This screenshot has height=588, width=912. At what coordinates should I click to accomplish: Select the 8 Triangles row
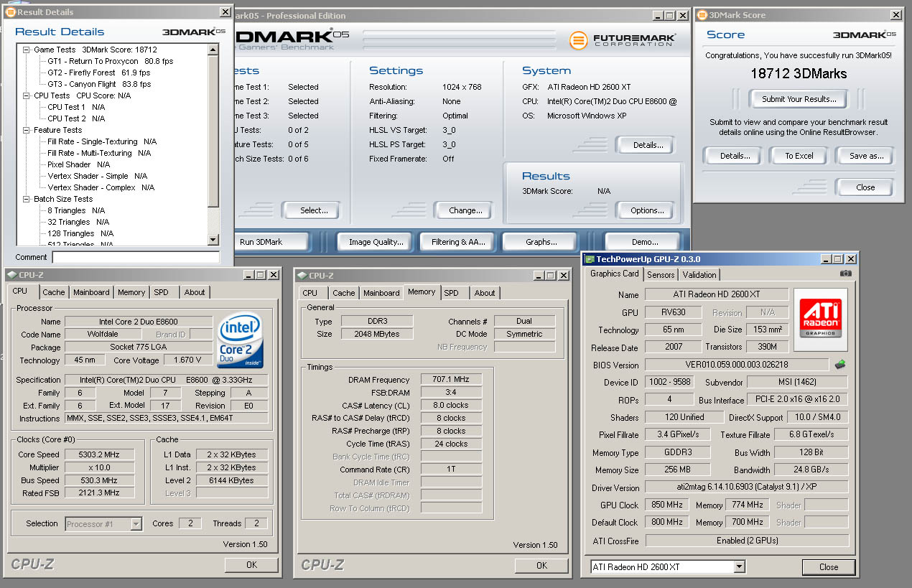pos(76,210)
